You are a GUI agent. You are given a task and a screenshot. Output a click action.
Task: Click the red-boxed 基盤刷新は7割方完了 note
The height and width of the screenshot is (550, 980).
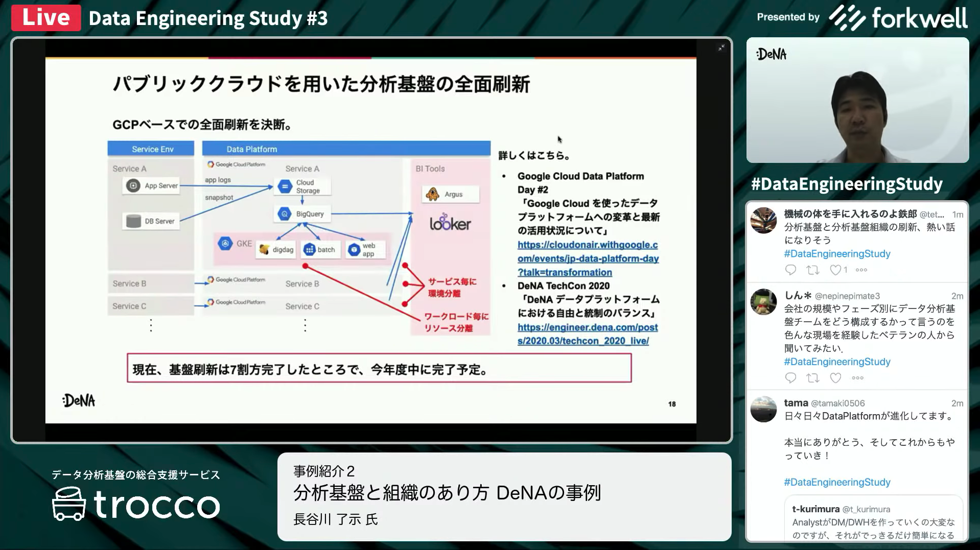(379, 368)
